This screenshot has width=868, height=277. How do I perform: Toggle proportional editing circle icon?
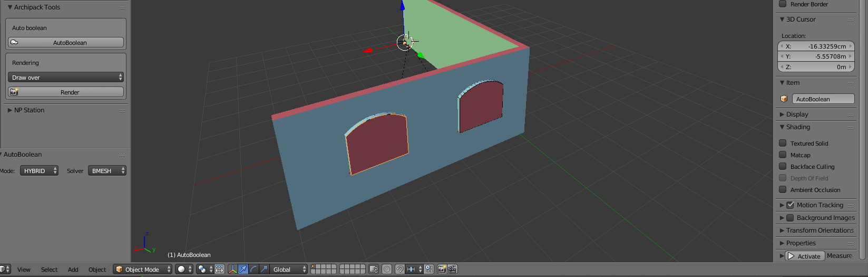pyautogui.click(x=387, y=269)
